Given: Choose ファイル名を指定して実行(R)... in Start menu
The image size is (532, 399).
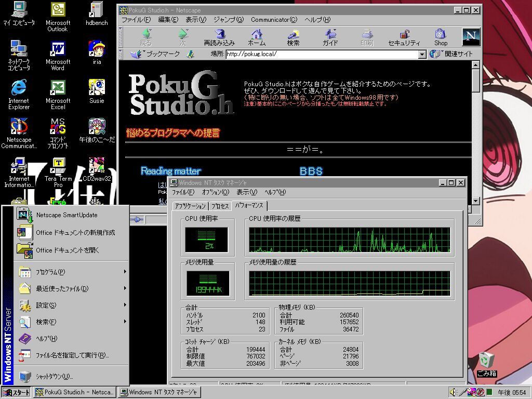Looking at the screenshot, I should 72,355.
